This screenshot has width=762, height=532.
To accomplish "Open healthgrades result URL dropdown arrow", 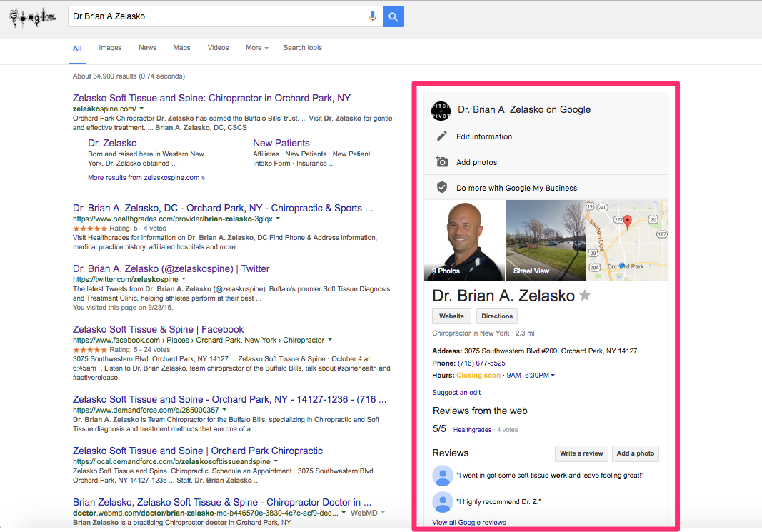I will click(278, 219).
